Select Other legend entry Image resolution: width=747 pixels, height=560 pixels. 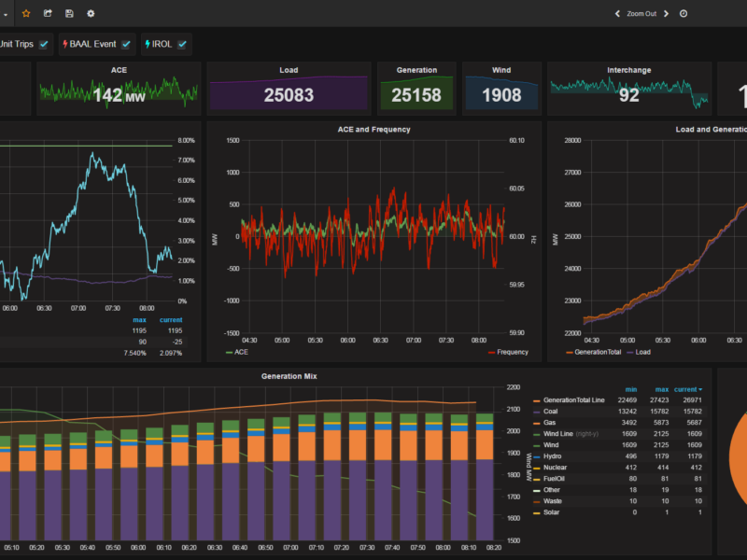[x=551, y=490]
